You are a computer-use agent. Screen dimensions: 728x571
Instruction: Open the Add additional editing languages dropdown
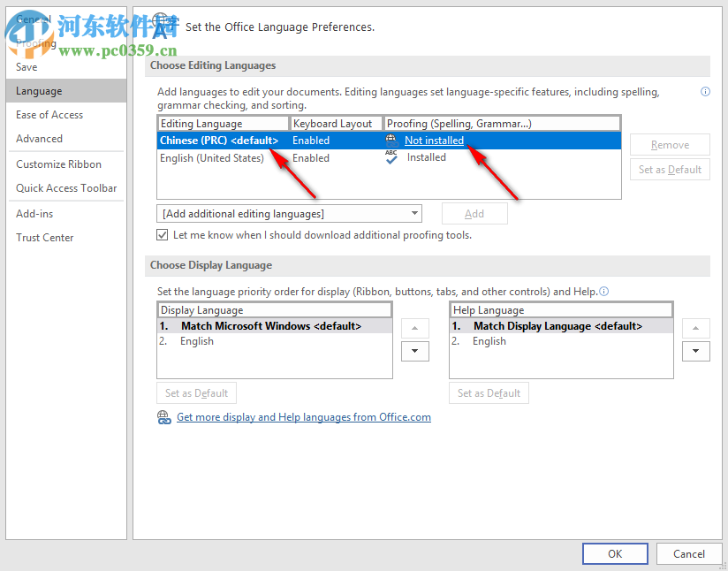point(414,213)
